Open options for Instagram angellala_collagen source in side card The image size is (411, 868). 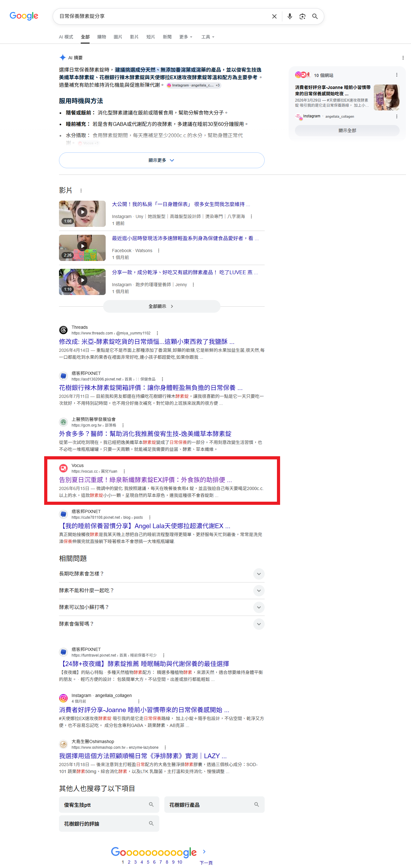[x=396, y=117]
